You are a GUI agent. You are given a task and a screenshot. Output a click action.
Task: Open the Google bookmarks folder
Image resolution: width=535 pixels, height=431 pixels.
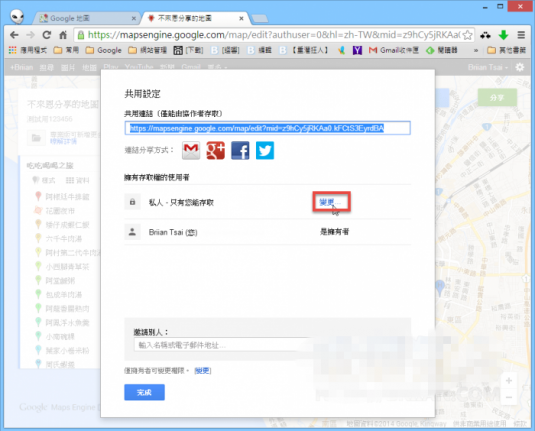coord(104,50)
